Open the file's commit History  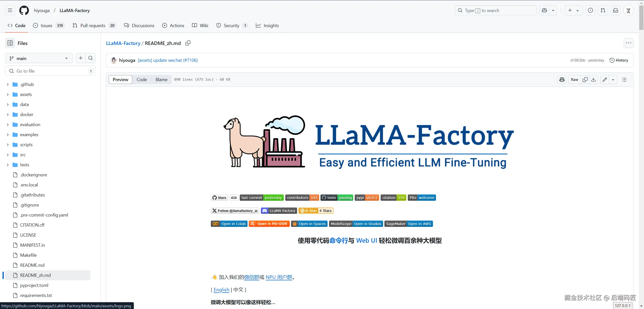tap(619, 60)
